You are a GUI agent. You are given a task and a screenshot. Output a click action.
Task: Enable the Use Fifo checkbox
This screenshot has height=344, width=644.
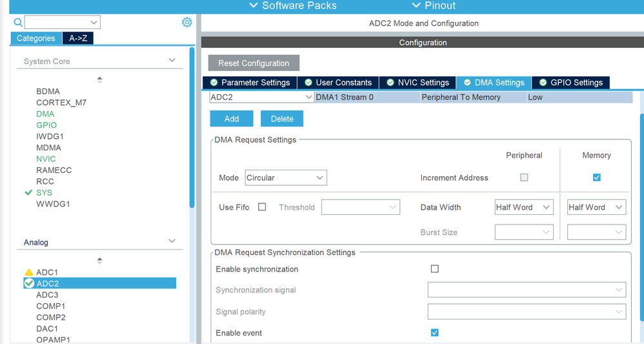(x=262, y=207)
